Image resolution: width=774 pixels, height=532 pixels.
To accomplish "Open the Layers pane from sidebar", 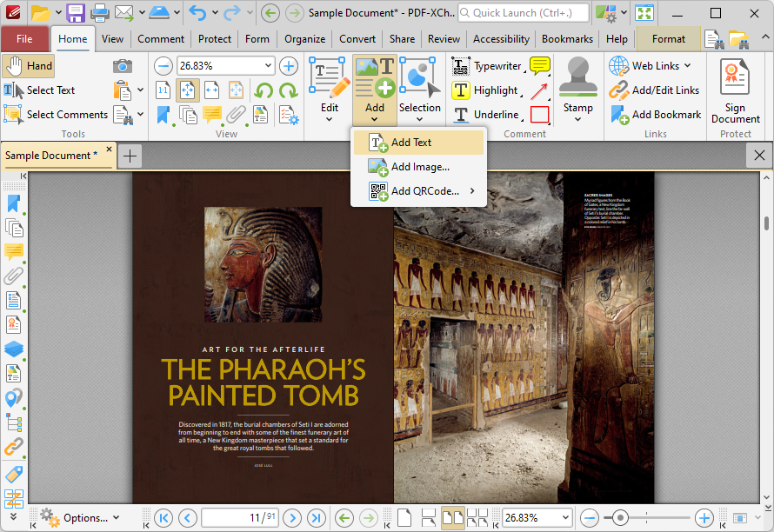I will tap(13, 349).
